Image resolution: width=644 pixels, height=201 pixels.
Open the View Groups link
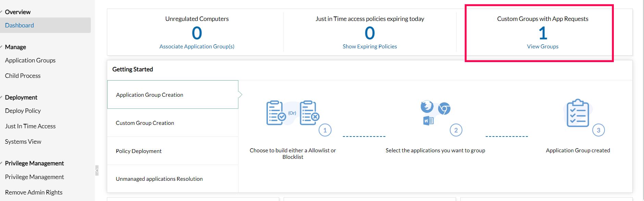pyautogui.click(x=543, y=46)
